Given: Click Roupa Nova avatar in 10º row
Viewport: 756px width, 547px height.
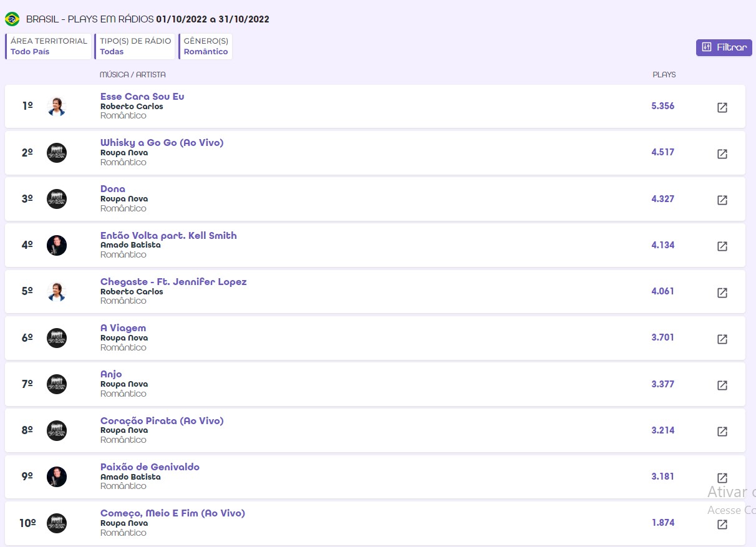Looking at the screenshot, I should pos(57,523).
